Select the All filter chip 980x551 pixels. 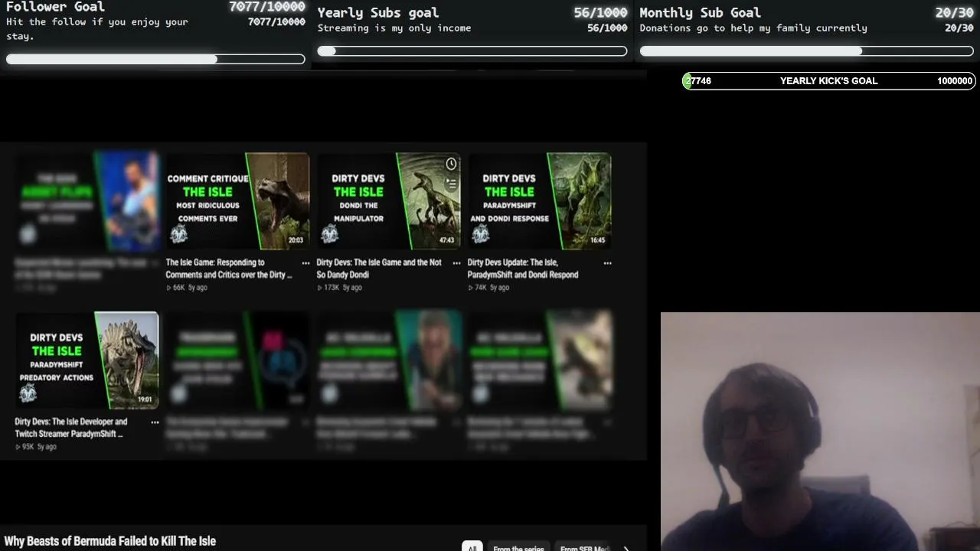[472, 548]
